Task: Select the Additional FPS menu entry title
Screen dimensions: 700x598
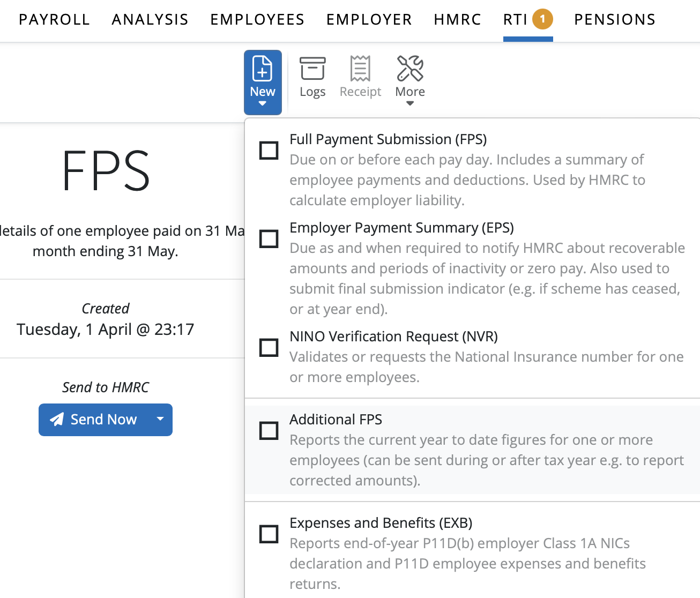Action: 336,420
